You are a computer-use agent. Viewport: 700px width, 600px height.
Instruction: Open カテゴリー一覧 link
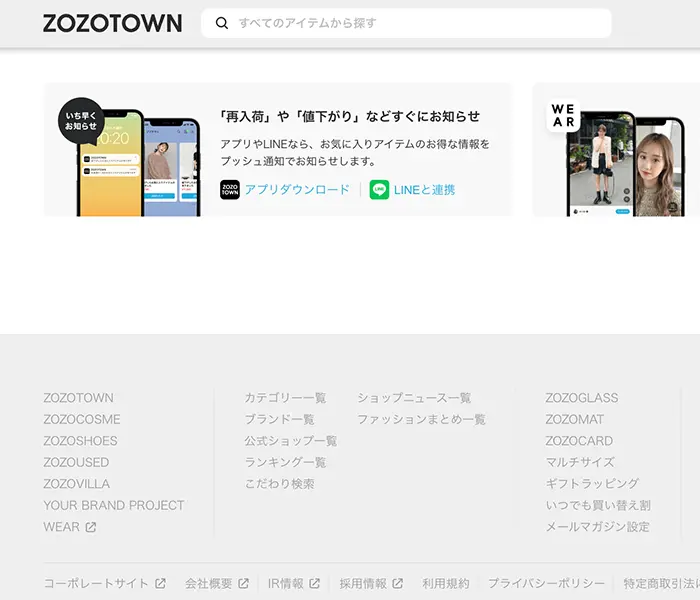pyautogui.click(x=285, y=398)
